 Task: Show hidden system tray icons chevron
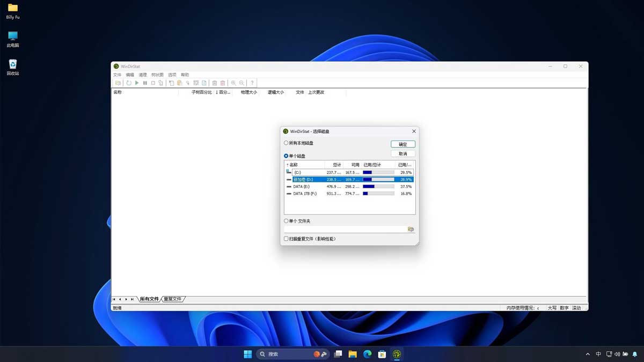[x=588, y=354]
